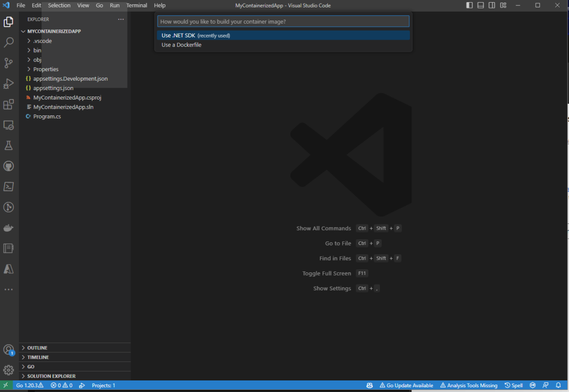Expand the bin folder

[x=75, y=50]
